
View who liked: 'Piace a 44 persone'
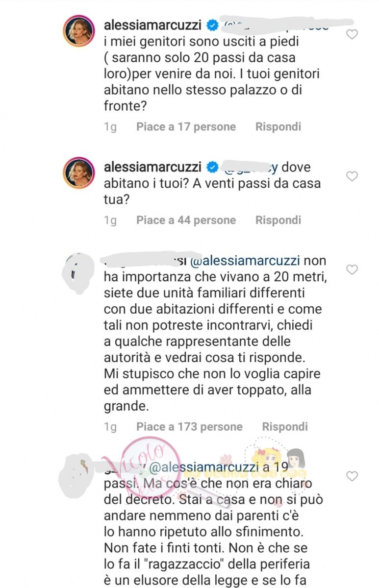click(186, 220)
